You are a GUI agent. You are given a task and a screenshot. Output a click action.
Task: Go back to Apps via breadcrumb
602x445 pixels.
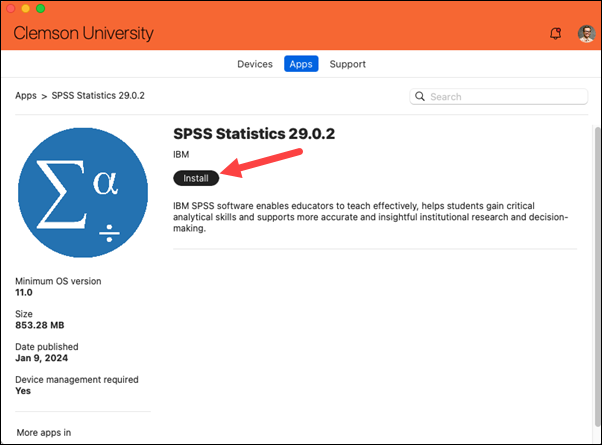point(26,96)
